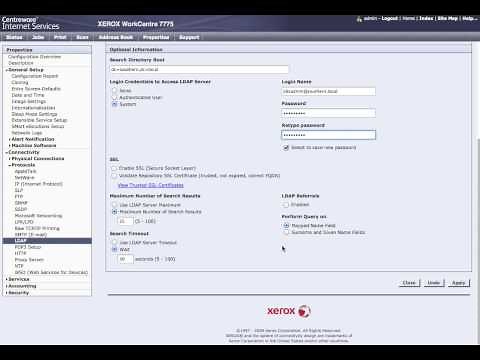Open Proxy Server protocol page
This screenshot has width=480, height=360.
click(29, 260)
